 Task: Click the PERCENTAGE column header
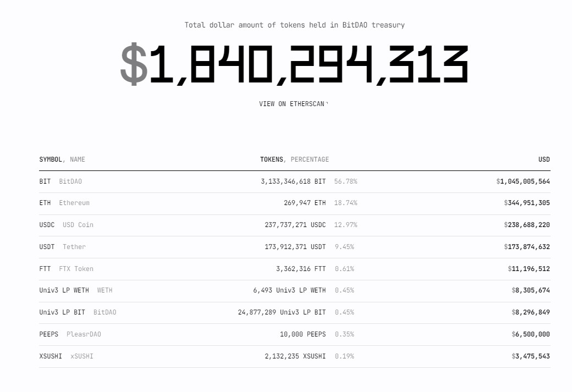(x=310, y=159)
